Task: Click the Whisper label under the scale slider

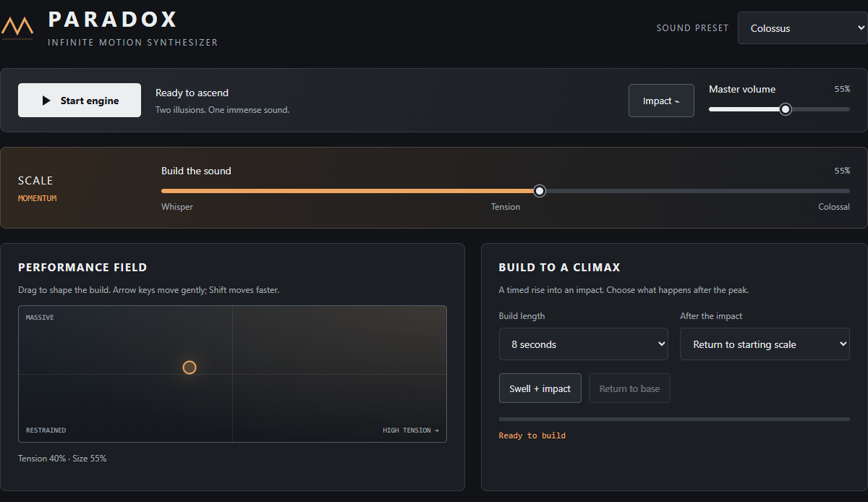Action: coord(177,207)
